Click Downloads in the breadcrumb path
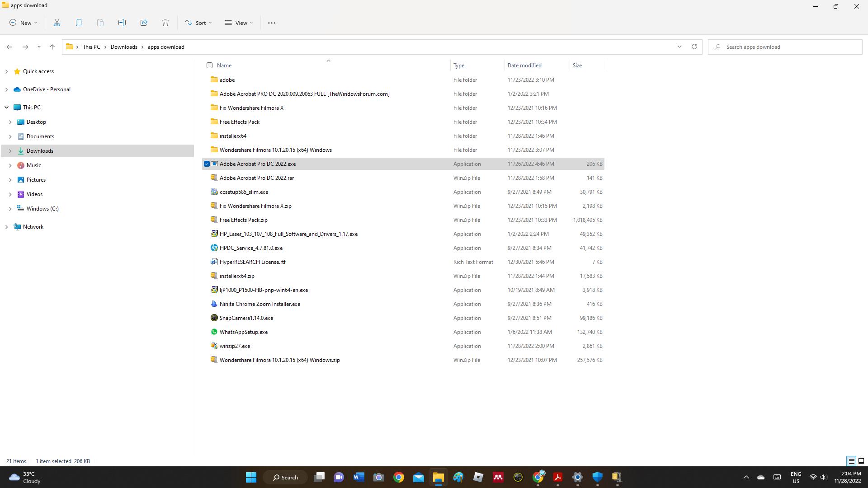Viewport: 868px width, 488px height. [124, 47]
